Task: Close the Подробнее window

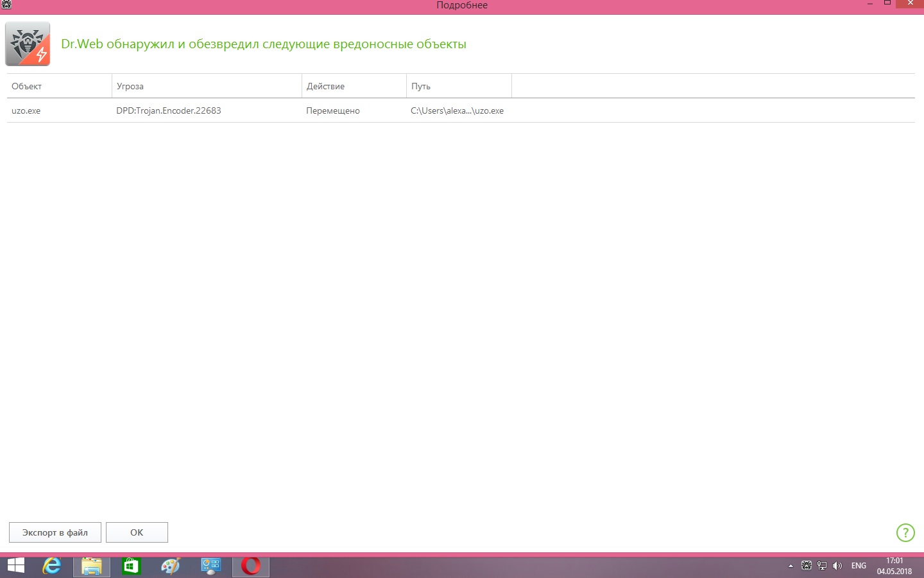Action: tap(910, 4)
